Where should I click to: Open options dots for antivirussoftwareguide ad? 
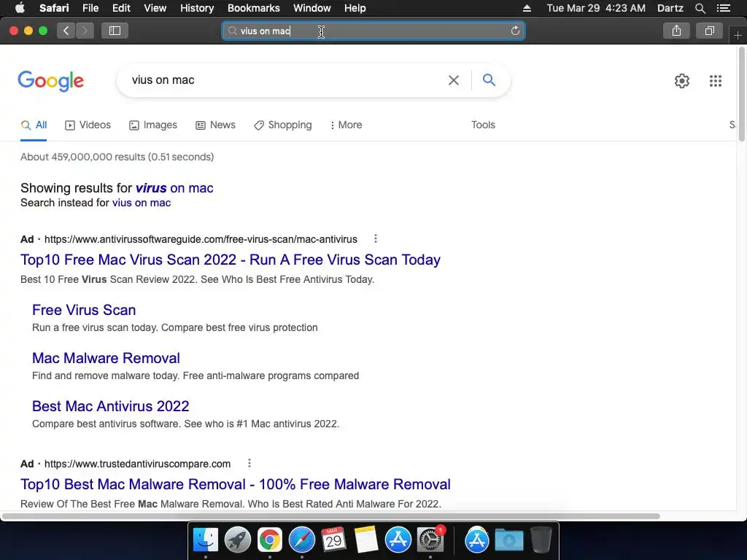point(376,238)
